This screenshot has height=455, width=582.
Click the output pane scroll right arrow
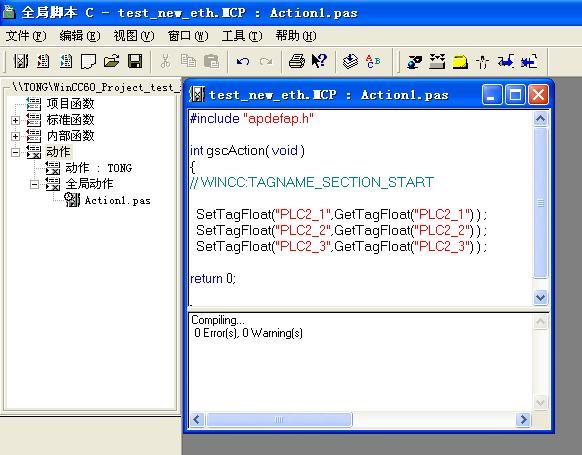pos(523,420)
